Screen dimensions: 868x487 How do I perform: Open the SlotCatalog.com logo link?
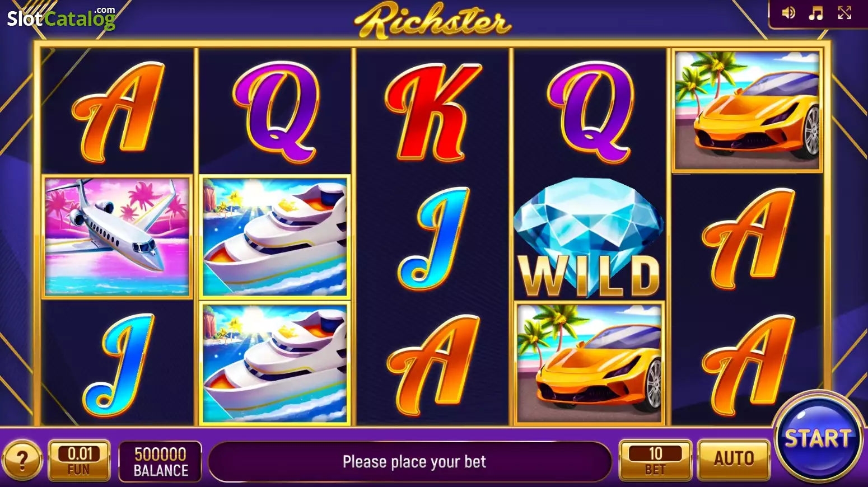[61, 18]
